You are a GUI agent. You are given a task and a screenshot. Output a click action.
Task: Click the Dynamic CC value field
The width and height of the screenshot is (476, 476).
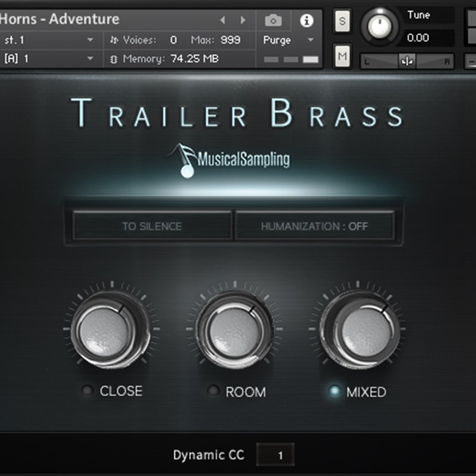tap(275, 455)
